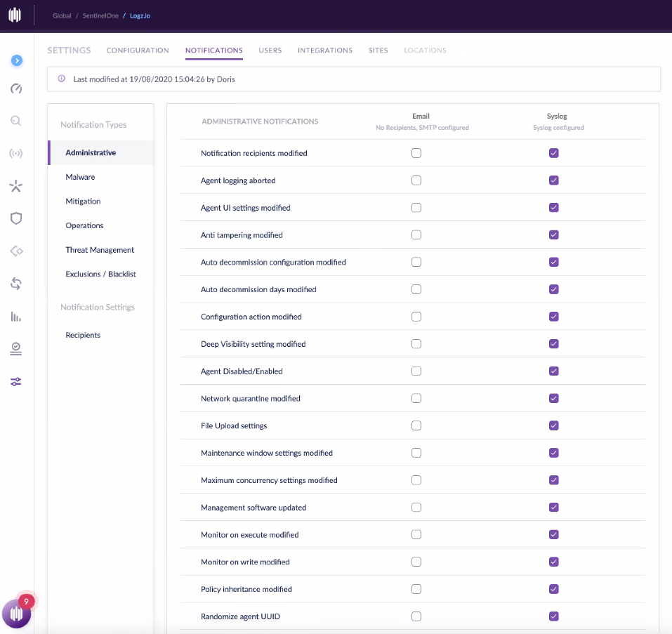Uncheck Syslog for Agent logging aborted
The height and width of the screenshot is (634, 672).
[x=554, y=180]
